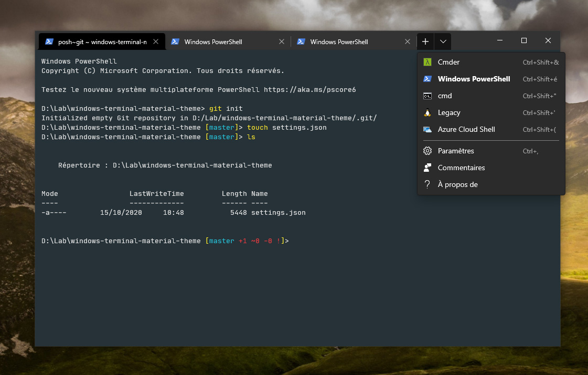
Task: Click the settings gear icon
Action: [427, 151]
